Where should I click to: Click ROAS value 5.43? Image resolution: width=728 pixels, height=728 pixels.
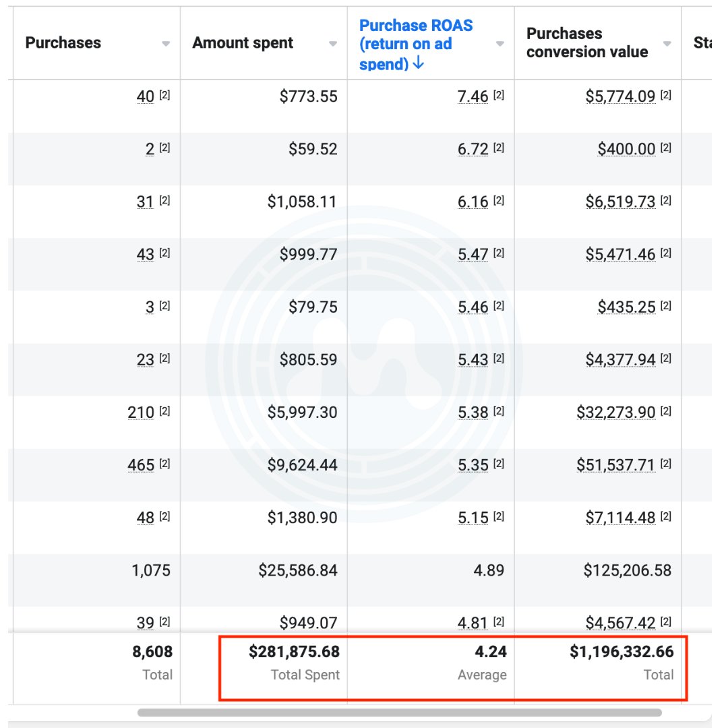point(473,359)
